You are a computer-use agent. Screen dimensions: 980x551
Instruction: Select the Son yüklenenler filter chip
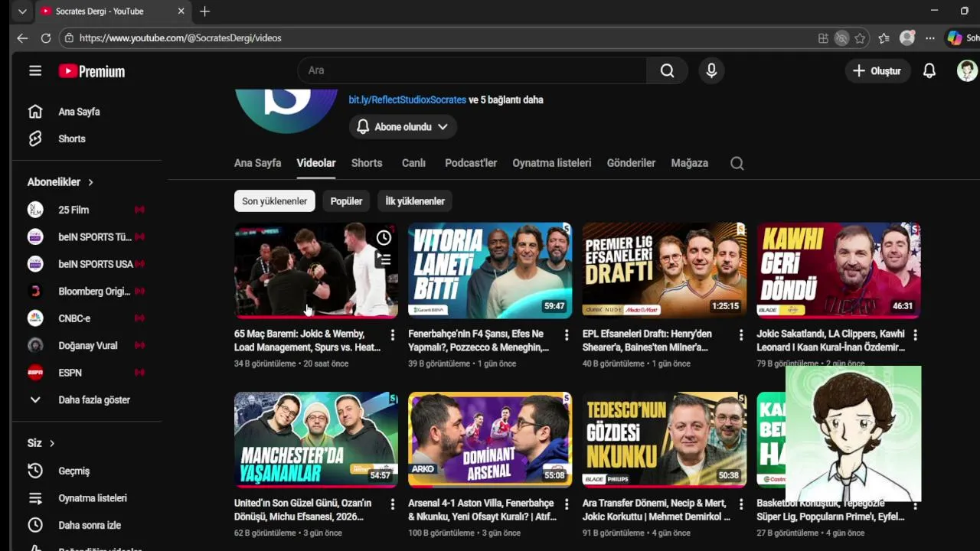click(x=274, y=201)
